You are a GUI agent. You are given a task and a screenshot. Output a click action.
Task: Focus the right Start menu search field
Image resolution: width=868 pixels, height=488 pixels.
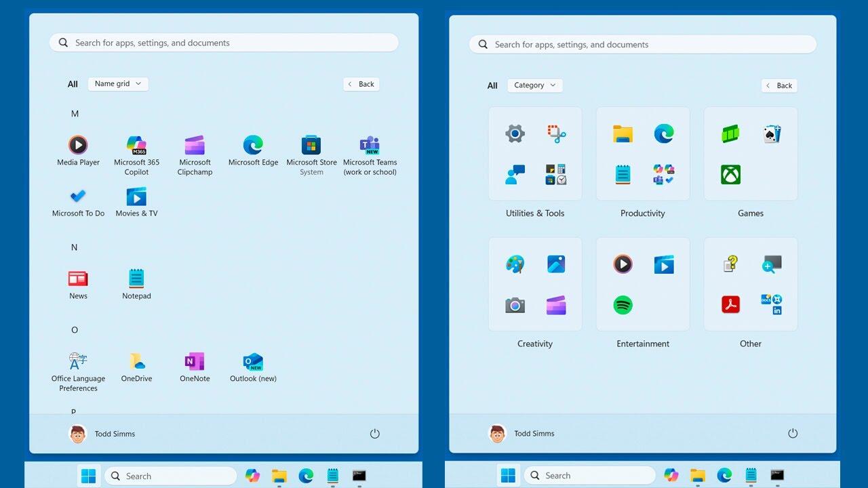(x=643, y=45)
